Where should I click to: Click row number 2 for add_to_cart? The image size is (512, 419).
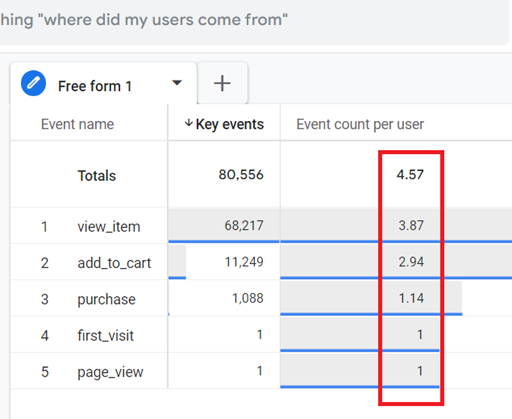[45, 263]
